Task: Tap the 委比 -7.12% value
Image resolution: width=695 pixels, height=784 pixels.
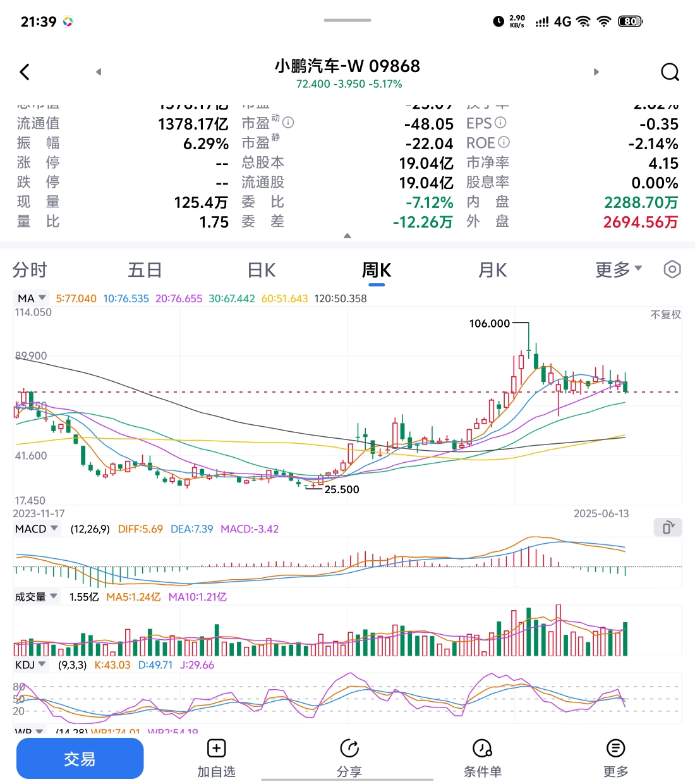Action: 429,202
